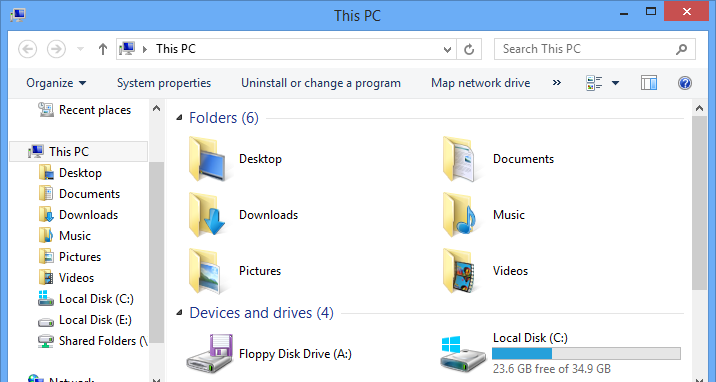Go back using the Back arrow
The height and width of the screenshot is (382, 716).
[27, 49]
